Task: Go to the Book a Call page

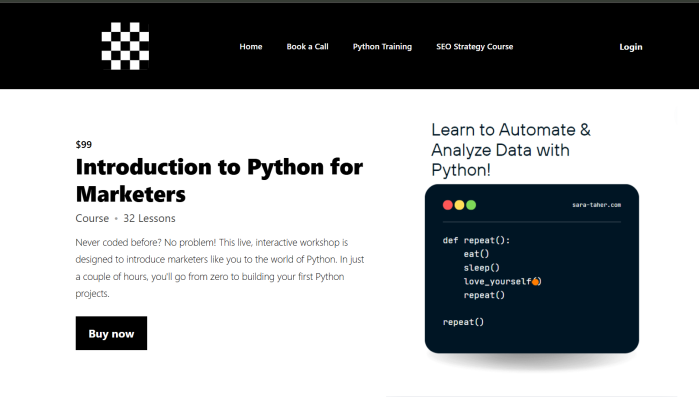Action: 307,46
